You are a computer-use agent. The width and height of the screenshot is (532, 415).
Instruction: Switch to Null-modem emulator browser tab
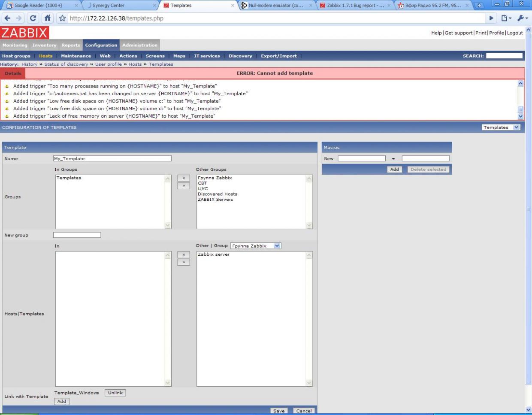pyautogui.click(x=276, y=6)
